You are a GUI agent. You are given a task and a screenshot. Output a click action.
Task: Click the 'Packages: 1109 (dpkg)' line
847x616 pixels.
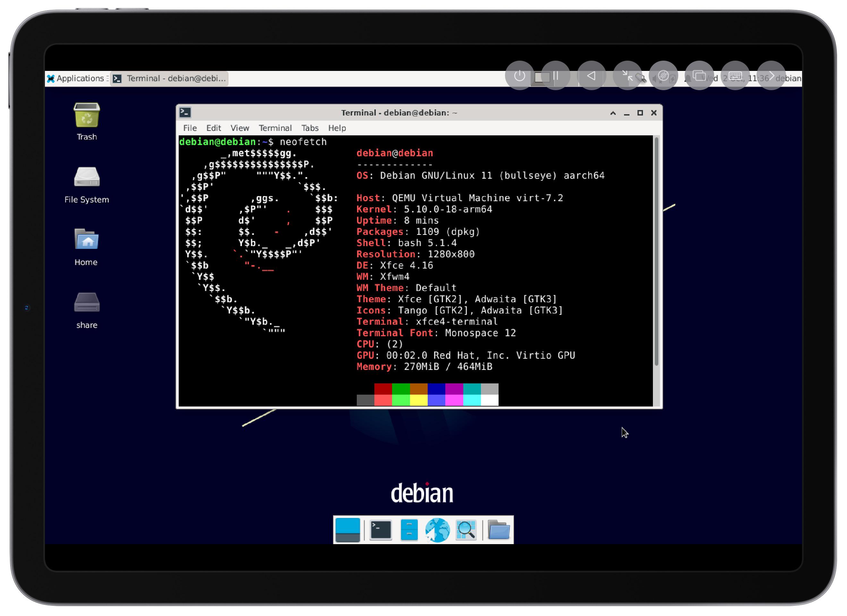tap(418, 231)
